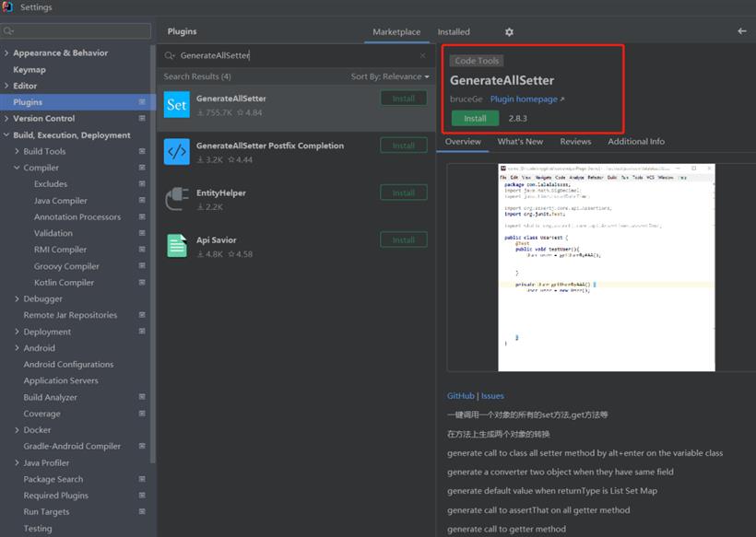This screenshot has height=537, width=756.
Task: Click the project-level icon next to Plugins
Action: [142, 102]
